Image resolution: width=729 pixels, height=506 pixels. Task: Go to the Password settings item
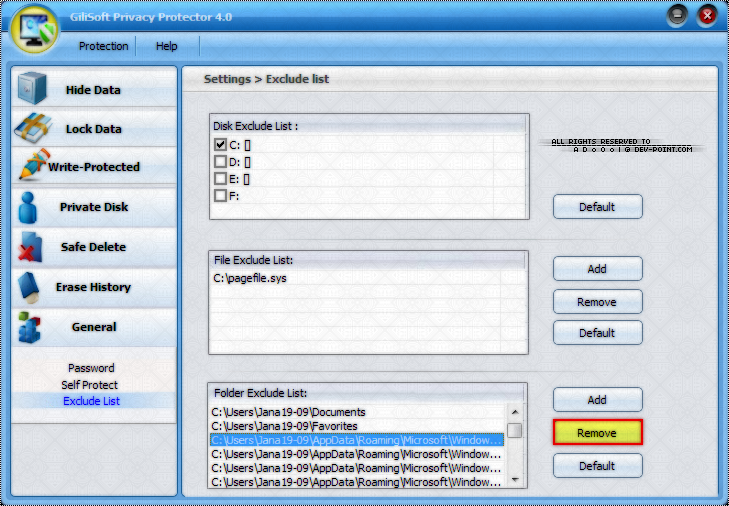pyautogui.click(x=91, y=368)
